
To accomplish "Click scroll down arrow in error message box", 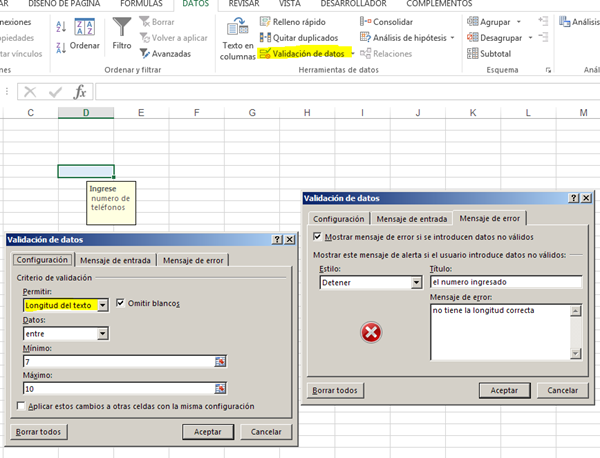I will click(x=576, y=353).
